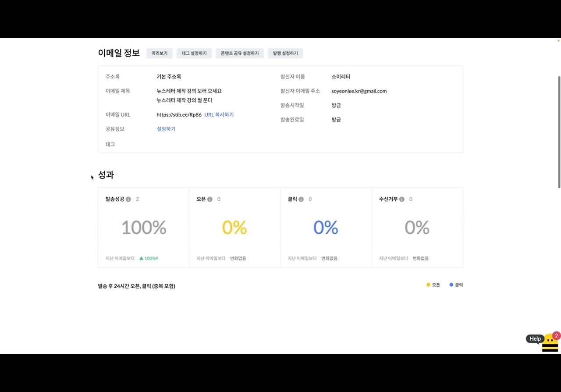
Task: Click the yellow 오픈 legend dot
Action: point(428,285)
